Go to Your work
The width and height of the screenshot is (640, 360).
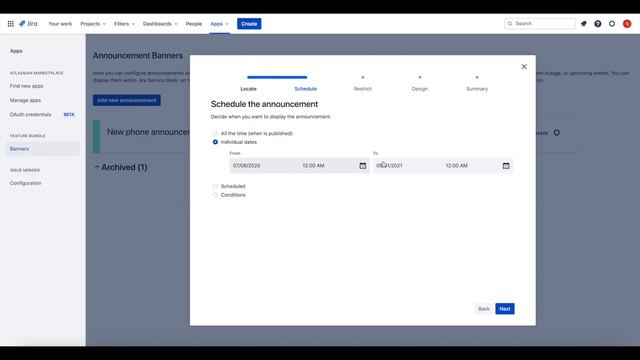[60, 24]
